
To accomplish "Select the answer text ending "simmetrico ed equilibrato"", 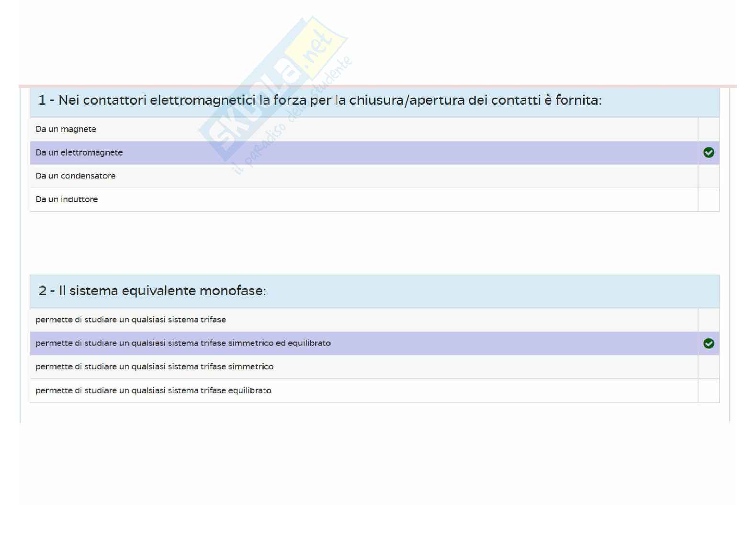I will point(183,343).
